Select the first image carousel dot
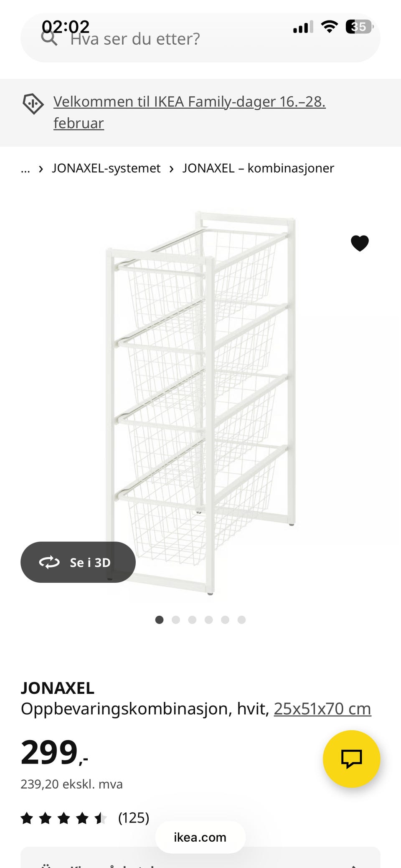This screenshot has height=868, width=401. (159, 619)
